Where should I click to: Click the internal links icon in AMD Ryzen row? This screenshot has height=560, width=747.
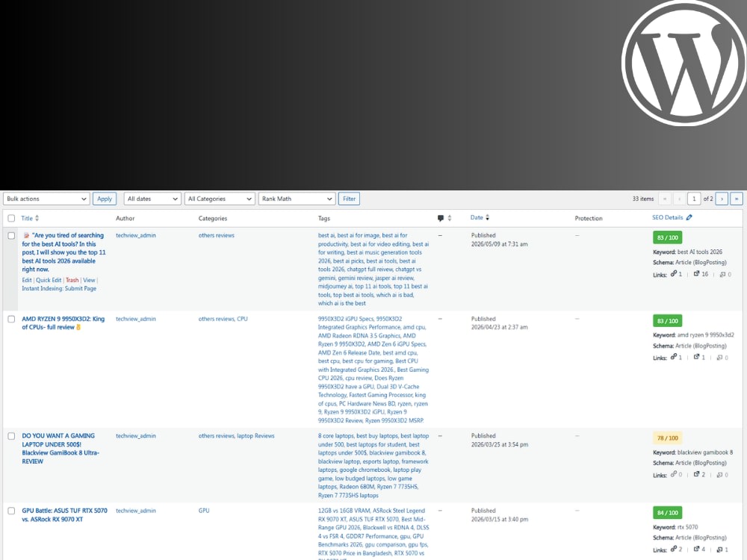click(x=674, y=357)
